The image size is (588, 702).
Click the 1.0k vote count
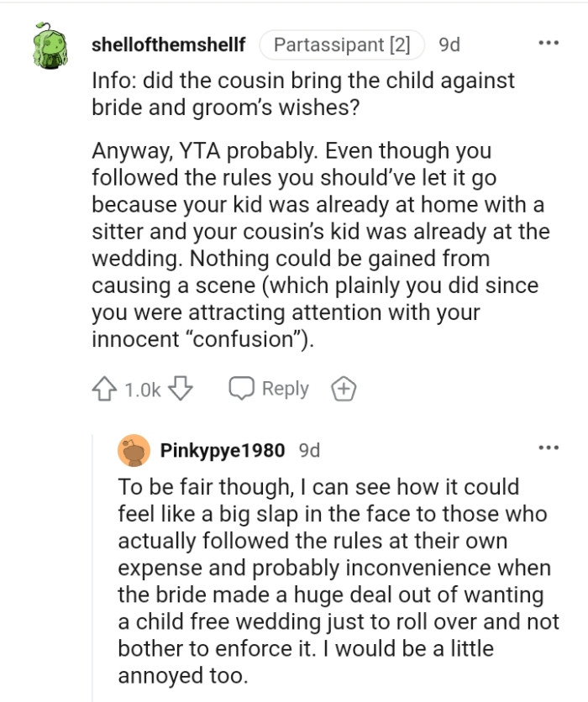tap(143, 390)
